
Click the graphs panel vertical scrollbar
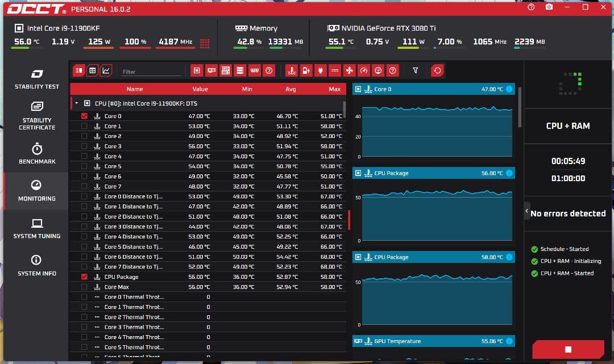(520, 107)
